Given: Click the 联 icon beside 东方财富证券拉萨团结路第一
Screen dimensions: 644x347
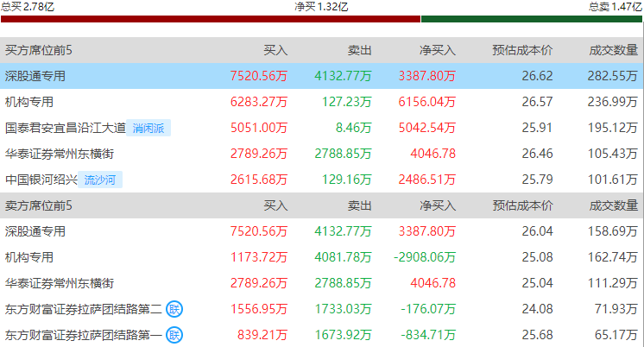Looking at the screenshot, I should (x=174, y=335).
